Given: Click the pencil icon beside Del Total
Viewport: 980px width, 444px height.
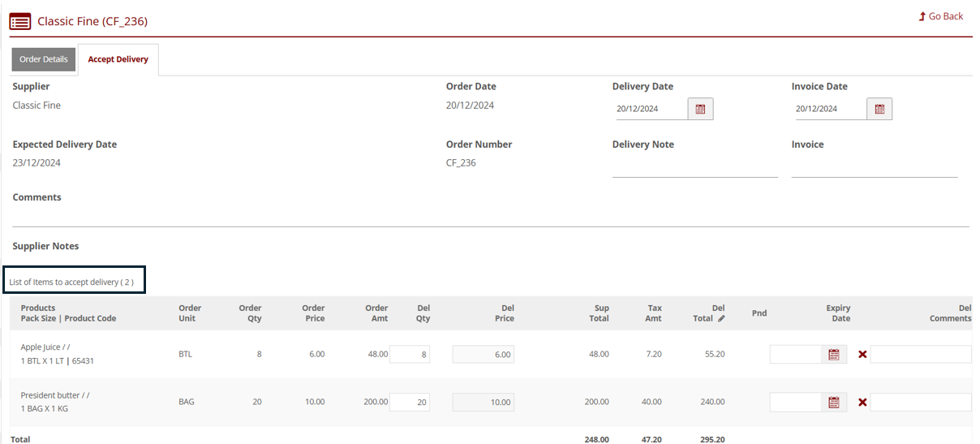Looking at the screenshot, I should tap(721, 318).
